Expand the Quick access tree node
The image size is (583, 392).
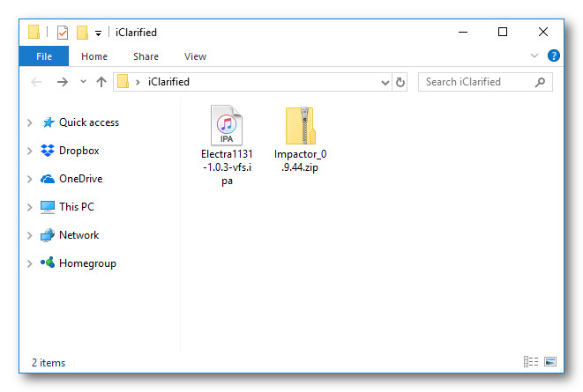click(x=30, y=122)
